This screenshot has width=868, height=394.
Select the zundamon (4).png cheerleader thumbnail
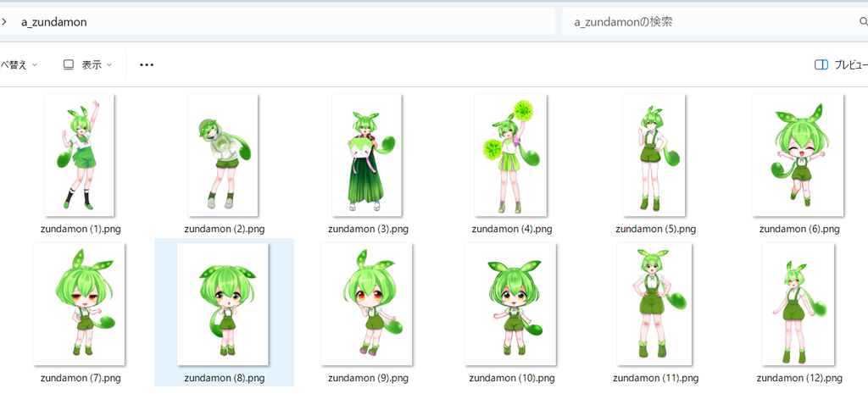(511, 155)
